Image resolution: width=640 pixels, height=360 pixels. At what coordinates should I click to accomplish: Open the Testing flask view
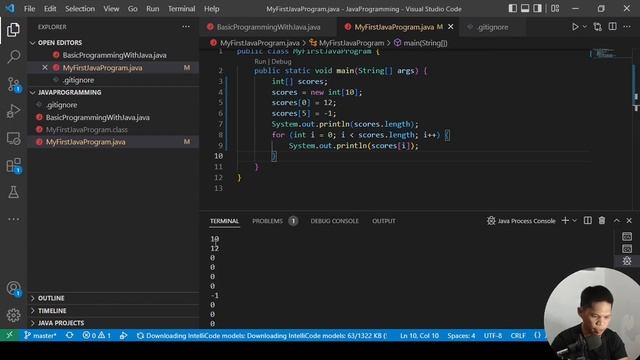13,192
